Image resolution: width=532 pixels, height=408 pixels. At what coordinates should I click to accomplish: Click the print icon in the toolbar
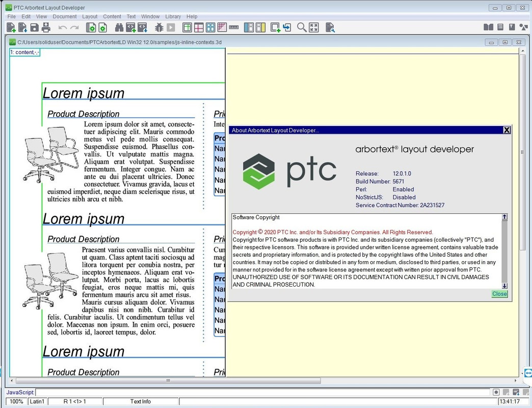pyautogui.click(x=46, y=28)
